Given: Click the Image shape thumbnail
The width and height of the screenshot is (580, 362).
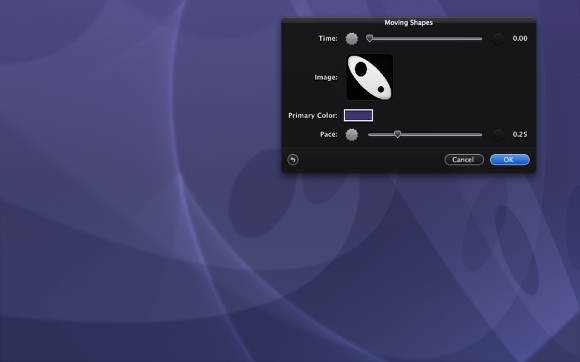Looking at the screenshot, I should [370, 77].
